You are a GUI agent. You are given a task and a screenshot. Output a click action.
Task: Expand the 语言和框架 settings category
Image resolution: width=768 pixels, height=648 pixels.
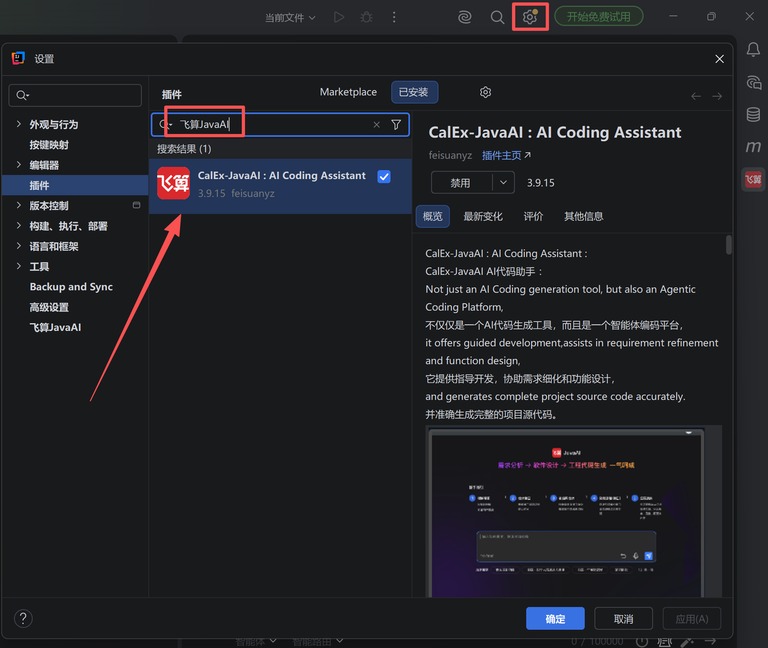click(19, 246)
